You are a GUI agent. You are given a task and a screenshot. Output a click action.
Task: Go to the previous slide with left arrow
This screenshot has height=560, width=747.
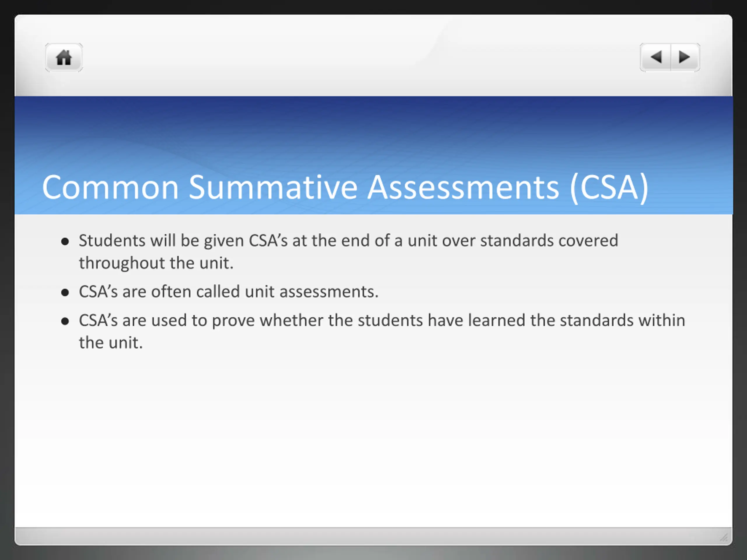655,57
